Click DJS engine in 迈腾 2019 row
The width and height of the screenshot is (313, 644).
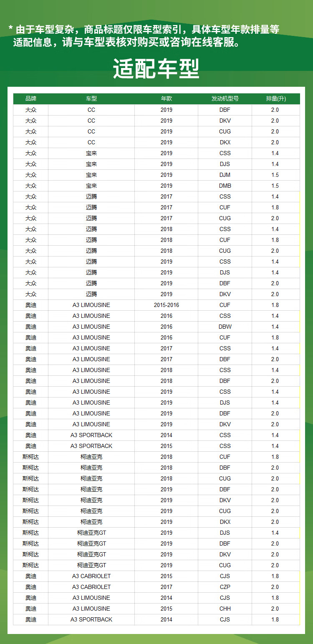click(x=225, y=272)
